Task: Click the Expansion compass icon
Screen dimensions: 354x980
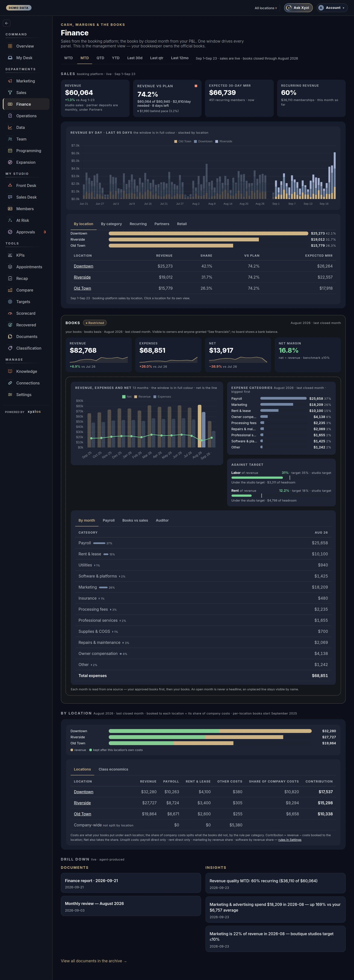Action: (x=10, y=162)
